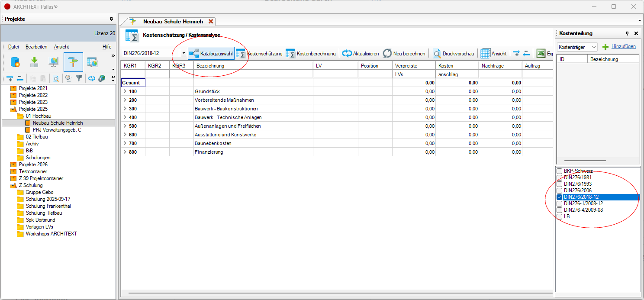Select the Schulung Frankenthal folder
644x300 pixels.
[48, 206]
